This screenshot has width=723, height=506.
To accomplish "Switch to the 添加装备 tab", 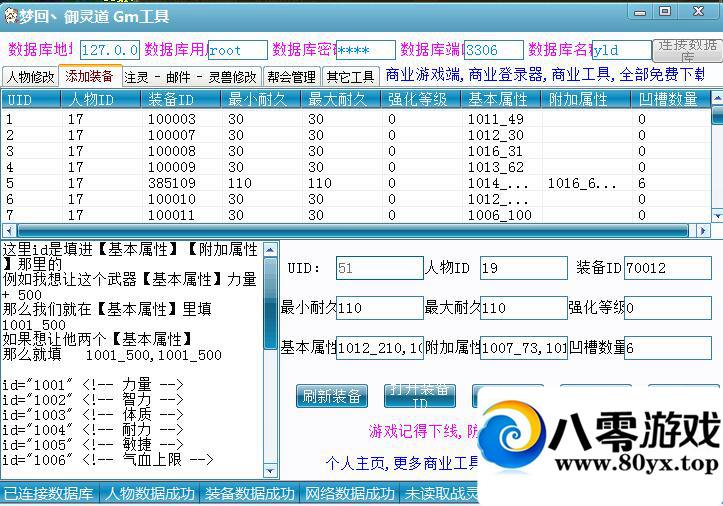I will (x=91, y=76).
